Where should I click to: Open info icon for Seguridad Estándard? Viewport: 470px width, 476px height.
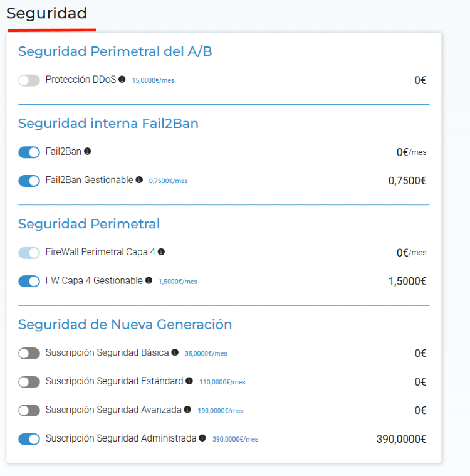(x=189, y=381)
